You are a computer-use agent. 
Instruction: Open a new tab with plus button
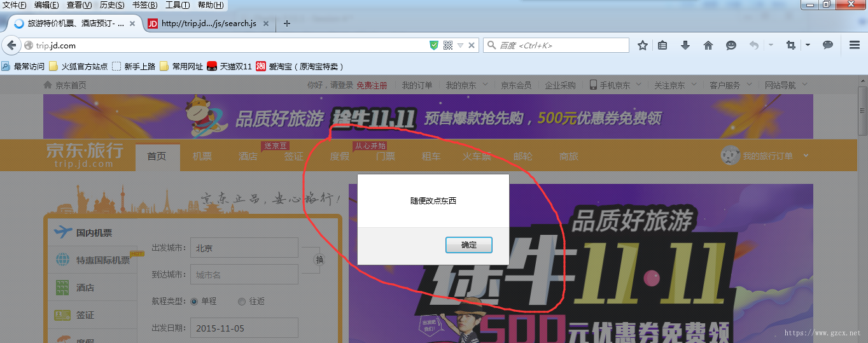pyautogui.click(x=287, y=24)
